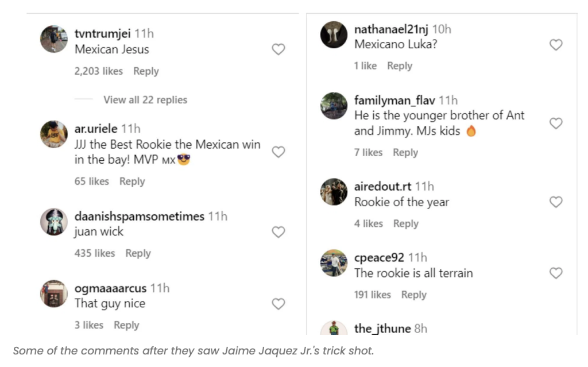Expand View all 22 replies
588x367 pixels.
[x=145, y=100]
